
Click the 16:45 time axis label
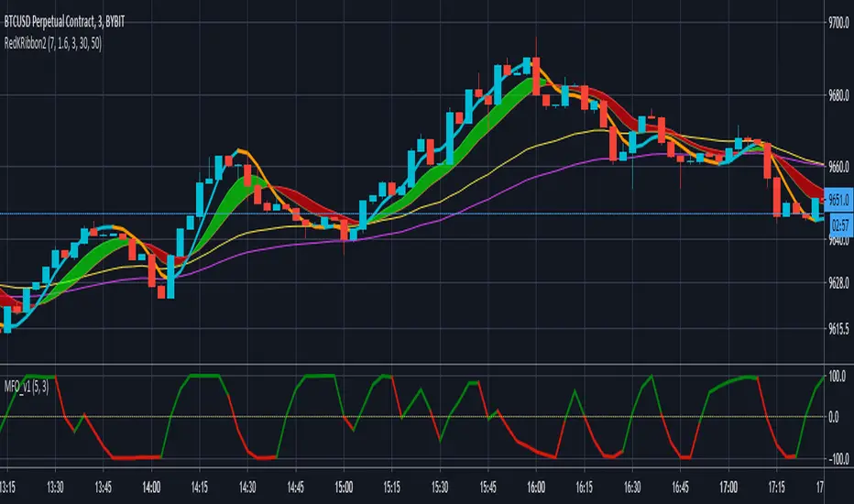(680, 488)
